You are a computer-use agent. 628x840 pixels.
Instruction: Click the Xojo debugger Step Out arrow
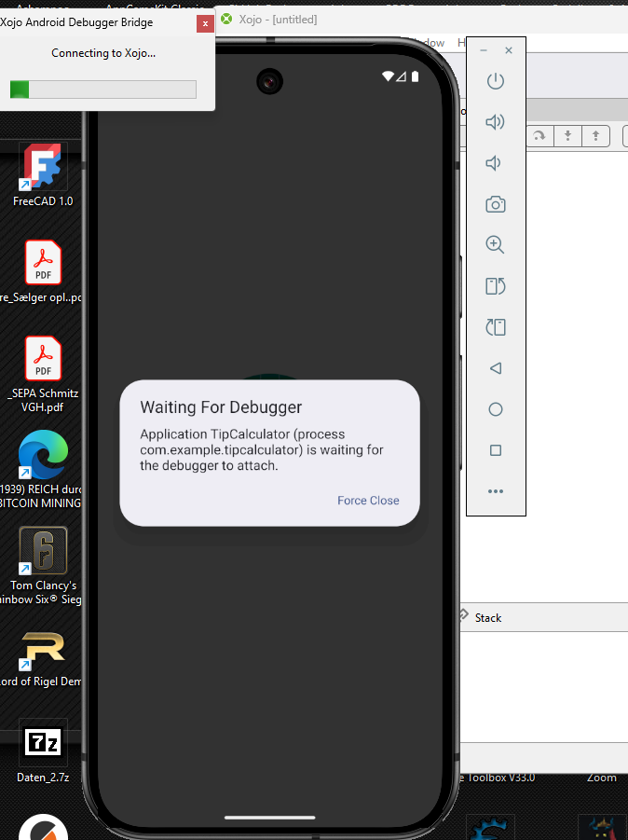595,136
